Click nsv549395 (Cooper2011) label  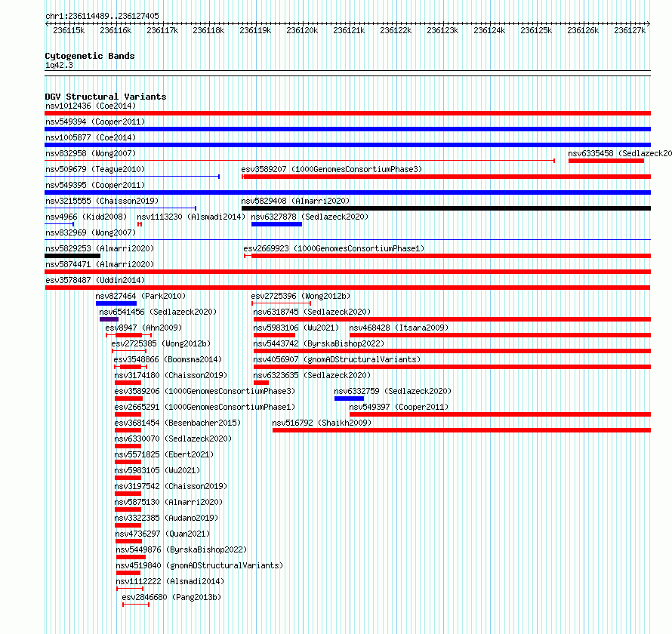95,185
